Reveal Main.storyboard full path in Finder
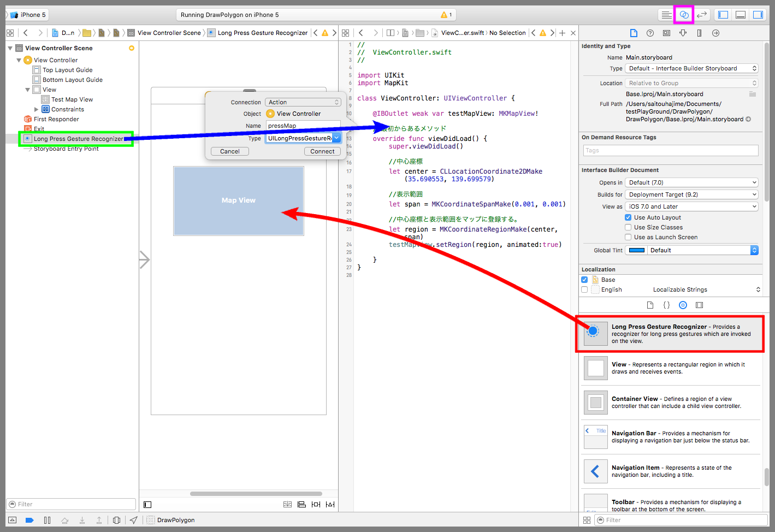Image resolution: width=775 pixels, height=532 pixels. (x=748, y=119)
